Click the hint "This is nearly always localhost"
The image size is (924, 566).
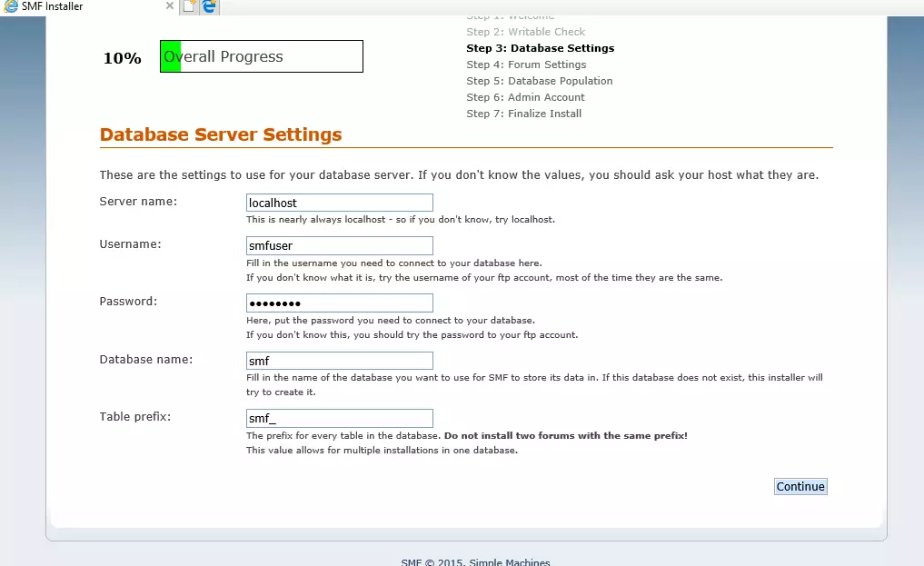(401, 220)
